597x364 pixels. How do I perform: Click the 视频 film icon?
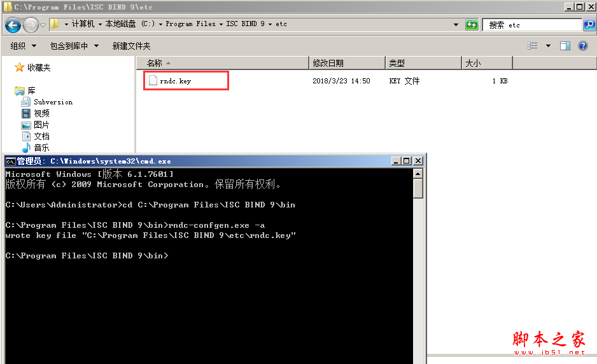click(x=26, y=113)
